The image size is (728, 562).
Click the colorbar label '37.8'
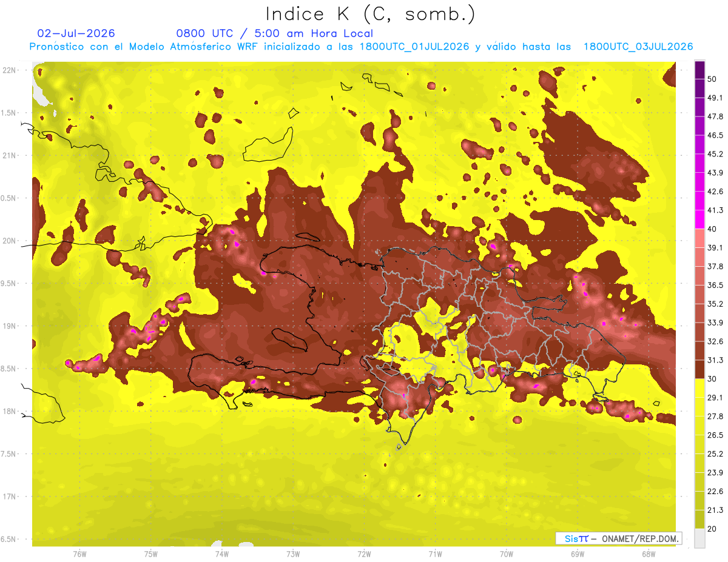[715, 266]
